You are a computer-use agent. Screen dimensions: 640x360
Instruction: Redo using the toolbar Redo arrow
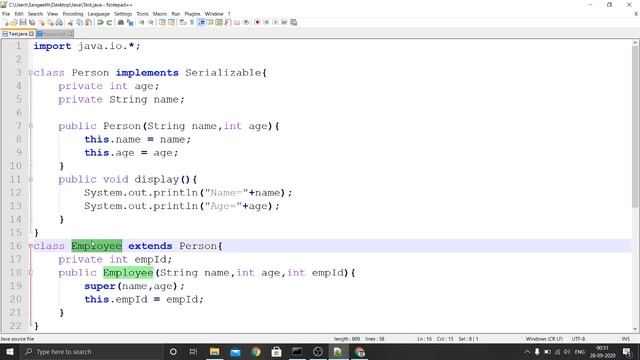(x=109, y=22)
